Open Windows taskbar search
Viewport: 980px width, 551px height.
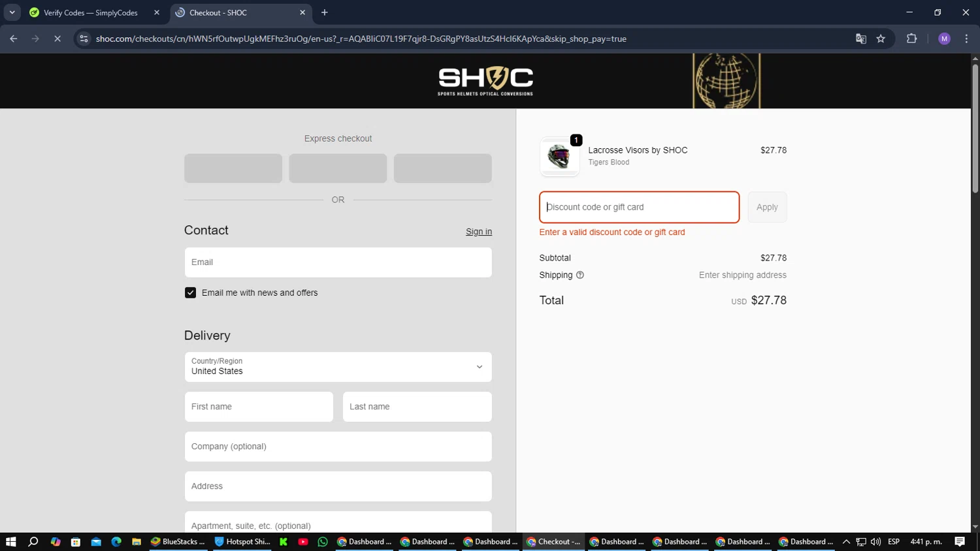tap(33, 542)
